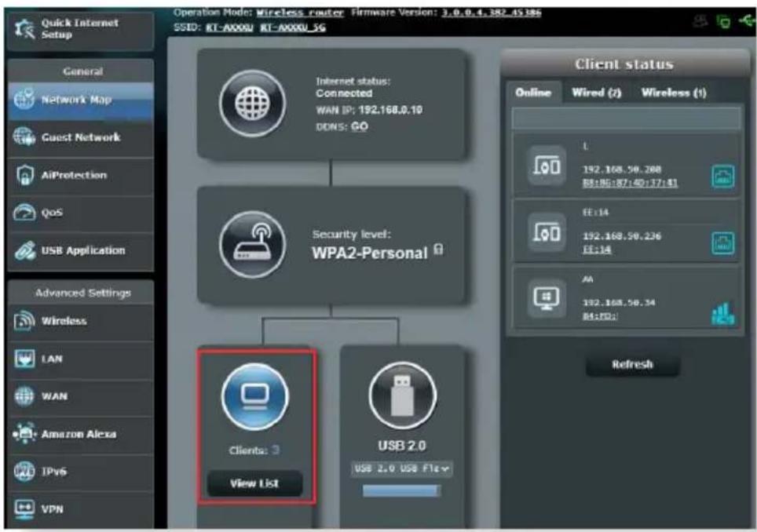The width and height of the screenshot is (757, 532).
Task: Click the WPA2-Personal security level text
Action: [370, 253]
